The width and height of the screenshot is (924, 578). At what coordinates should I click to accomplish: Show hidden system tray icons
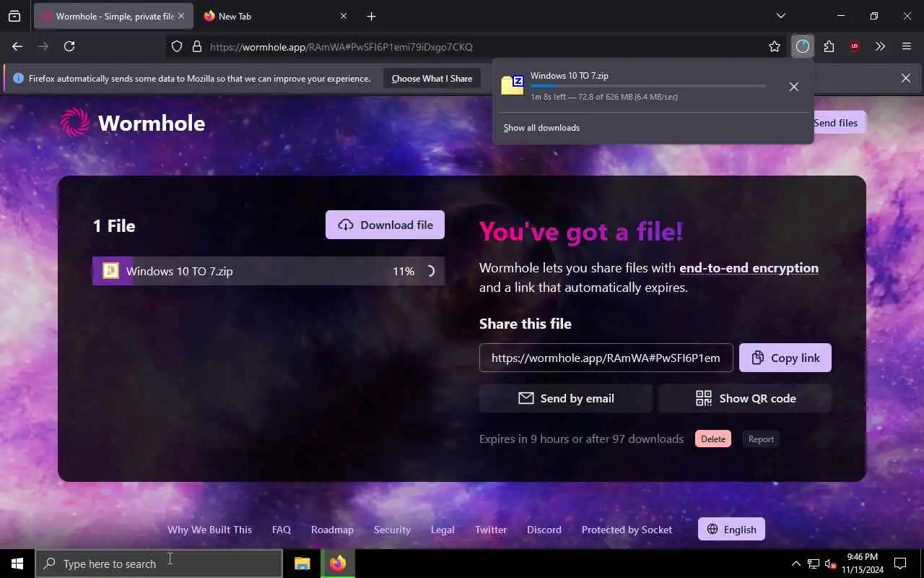796,564
